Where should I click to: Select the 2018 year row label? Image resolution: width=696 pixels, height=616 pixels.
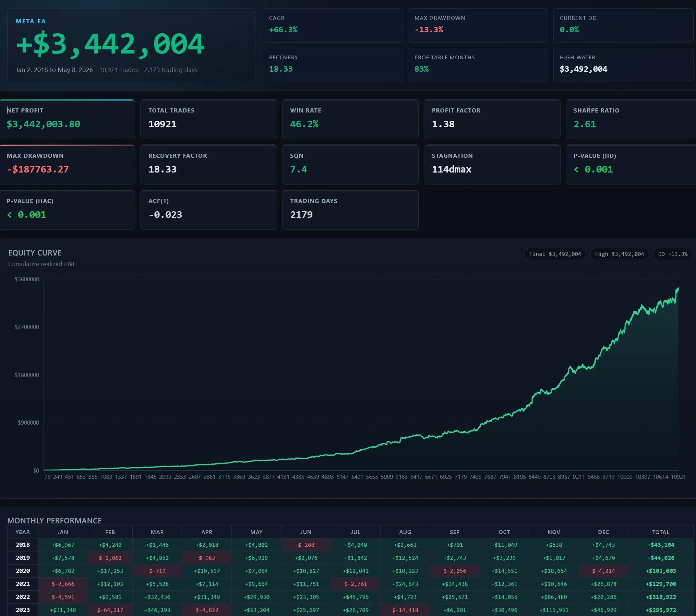click(23, 545)
